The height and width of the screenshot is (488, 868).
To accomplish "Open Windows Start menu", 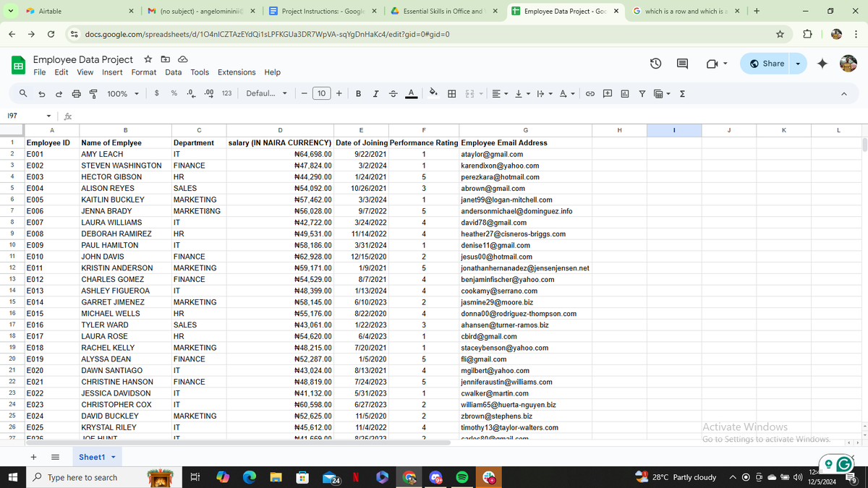I will point(13,478).
